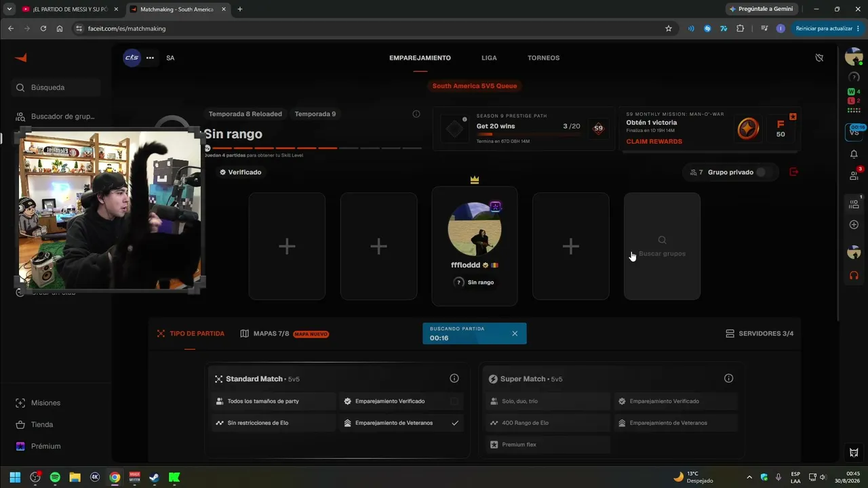Click the Standard Match info icon
The image size is (868, 488).
coord(454,378)
